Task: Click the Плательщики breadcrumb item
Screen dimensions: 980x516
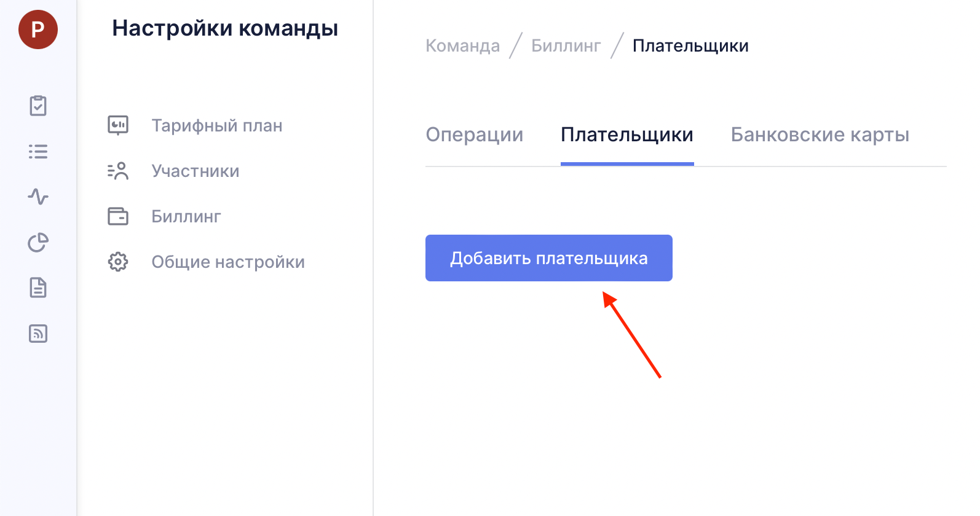Action: click(x=690, y=46)
